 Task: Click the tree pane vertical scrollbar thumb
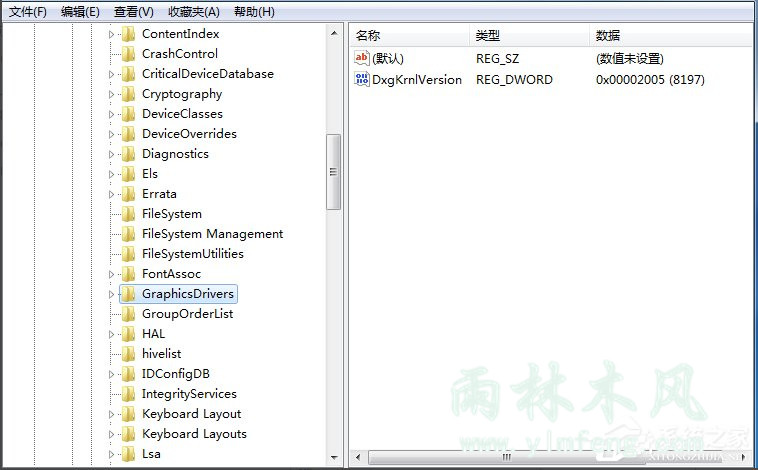(x=334, y=172)
